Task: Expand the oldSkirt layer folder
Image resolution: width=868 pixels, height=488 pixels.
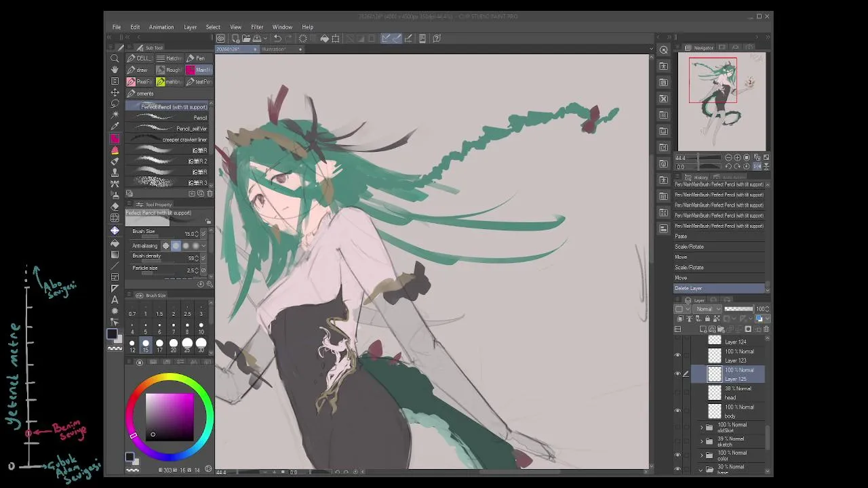Action: click(x=702, y=428)
